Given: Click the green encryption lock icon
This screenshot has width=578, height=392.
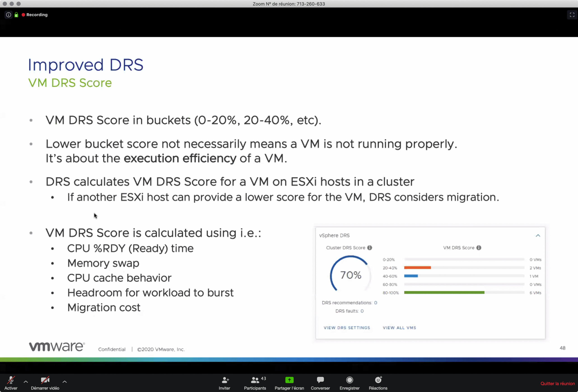Looking at the screenshot, I should [x=16, y=15].
